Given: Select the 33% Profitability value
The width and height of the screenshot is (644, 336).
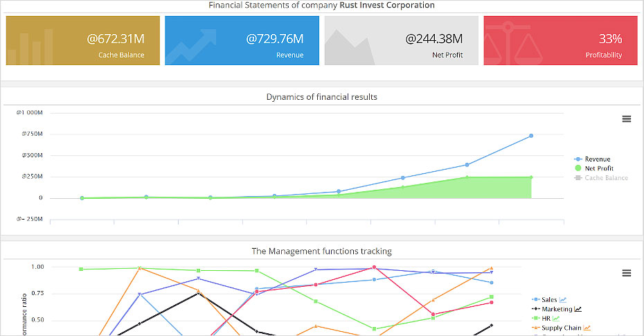Looking at the screenshot, I should [610, 39].
